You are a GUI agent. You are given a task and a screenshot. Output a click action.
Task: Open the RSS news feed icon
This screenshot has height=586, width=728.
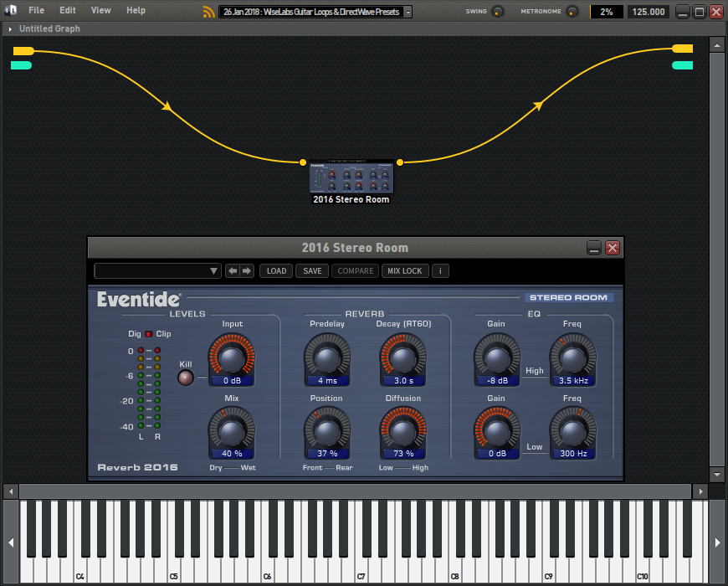(209, 12)
